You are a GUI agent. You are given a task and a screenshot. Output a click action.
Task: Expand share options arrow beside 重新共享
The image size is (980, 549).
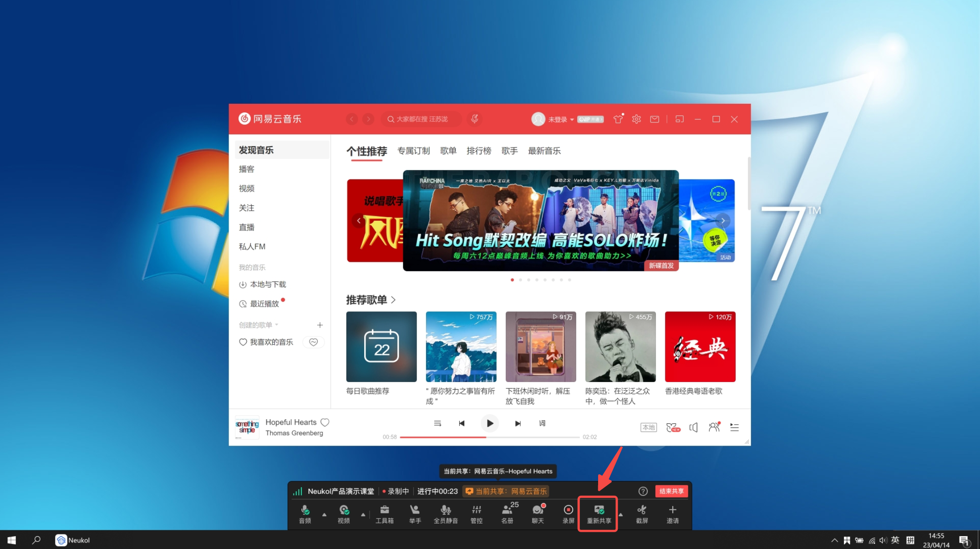click(x=620, y=515)
